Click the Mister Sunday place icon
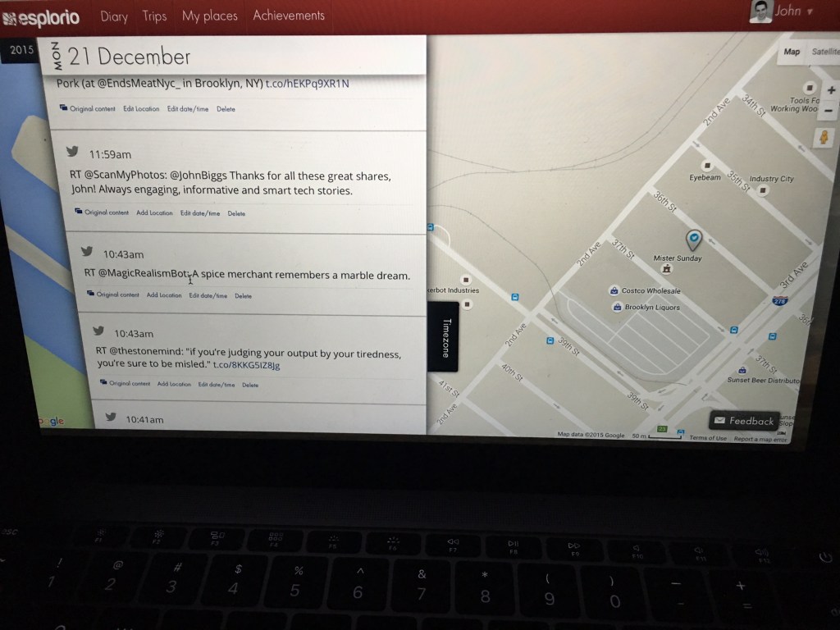Screen dimensions: 840x630 666,269
